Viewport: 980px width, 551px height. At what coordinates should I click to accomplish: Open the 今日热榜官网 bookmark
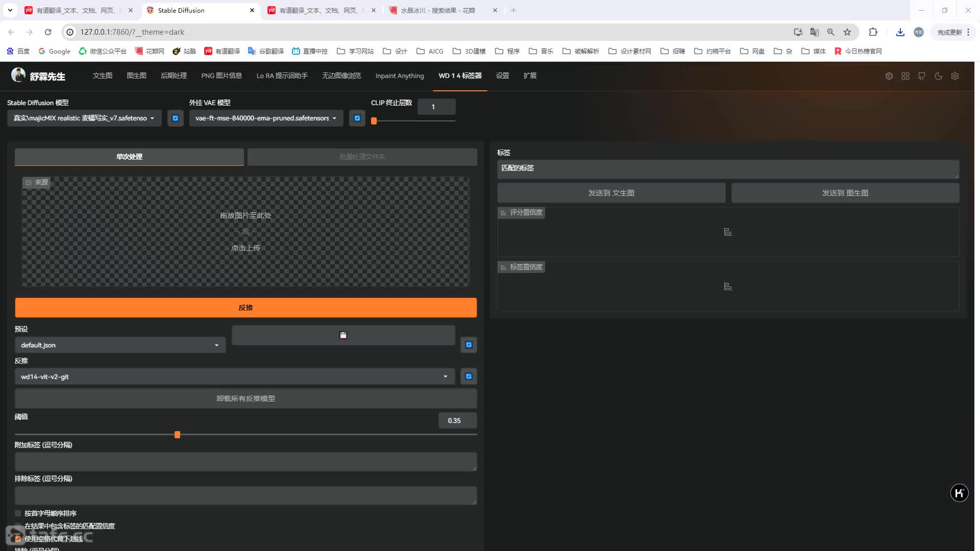point(858,51)
